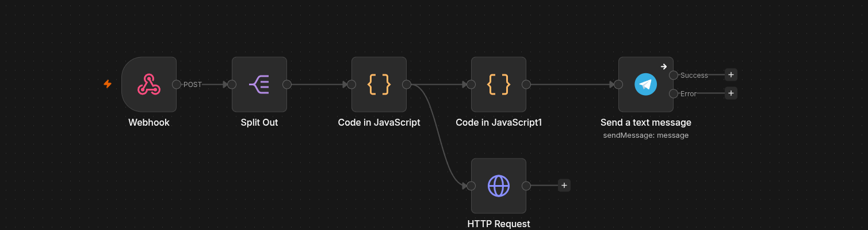Click the Telegram Success output connector
Image resolution: width=868 pixels, height=230 pixels.
click(674, 75)
